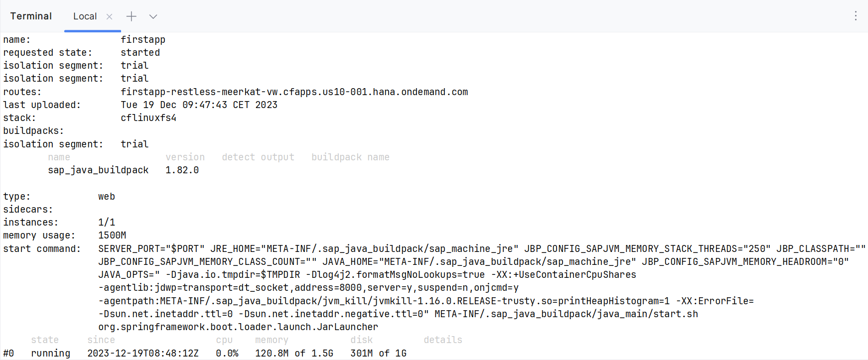Click the cflinuxfs4 stack value
The width and height of the screenshot is (868, 360).
click(x=148, y=118)
